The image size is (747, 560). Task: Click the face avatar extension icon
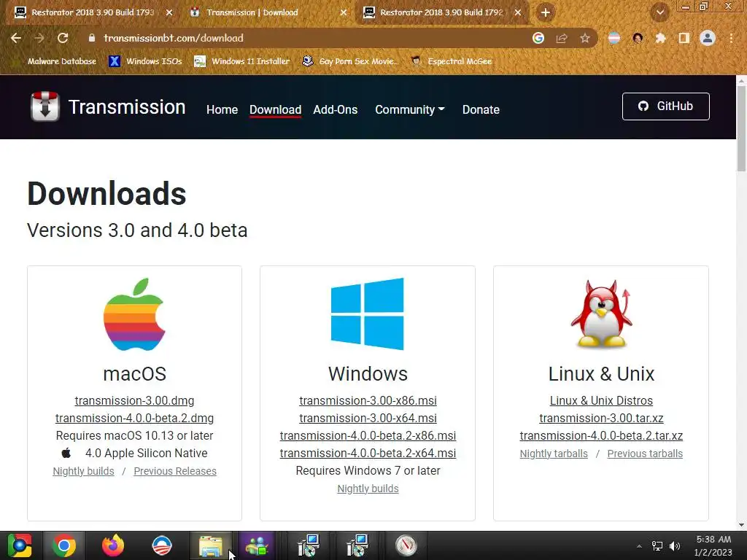coord(638,38)
